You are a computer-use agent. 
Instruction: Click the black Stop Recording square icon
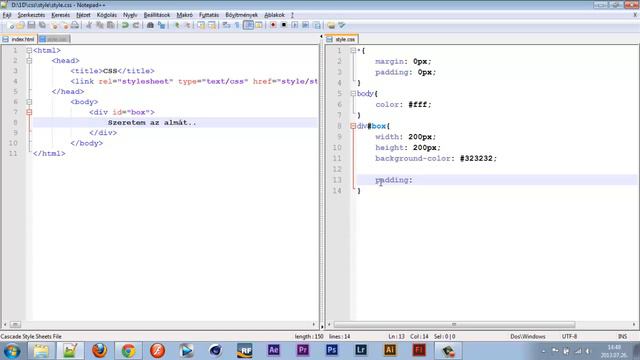284,25
